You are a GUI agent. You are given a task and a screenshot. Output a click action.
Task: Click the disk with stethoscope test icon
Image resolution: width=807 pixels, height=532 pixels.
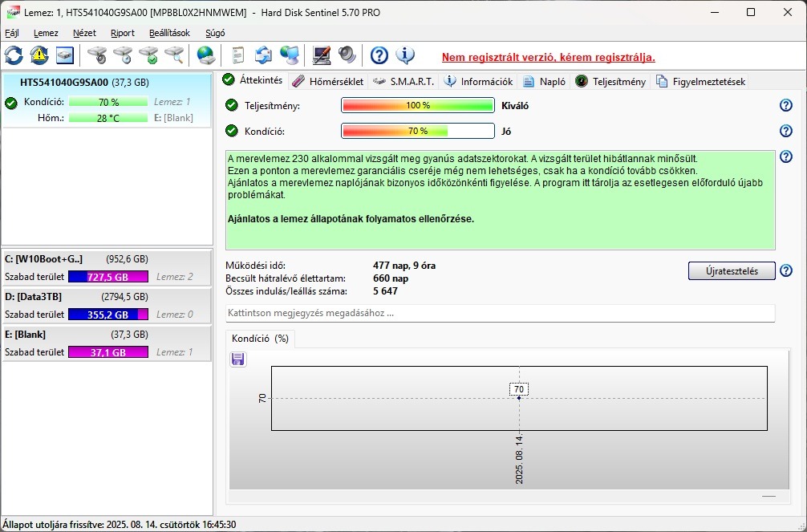point(97,55)
